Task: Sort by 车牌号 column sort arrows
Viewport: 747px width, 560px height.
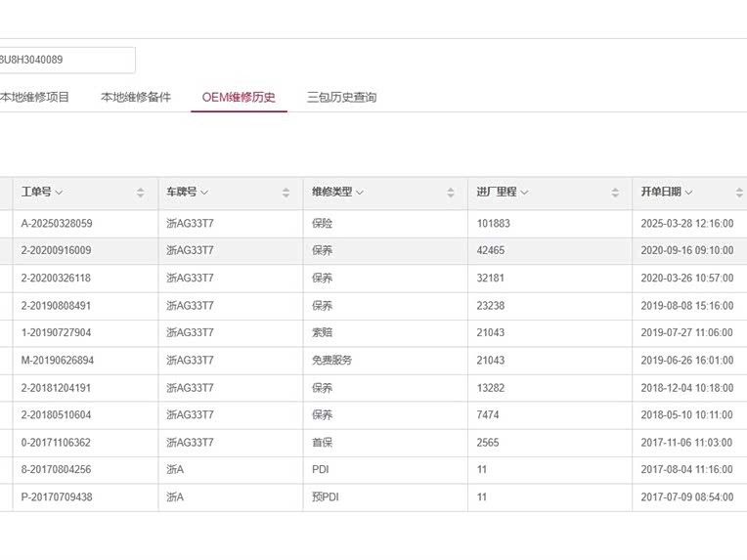Action: click(x=286, y=193)
